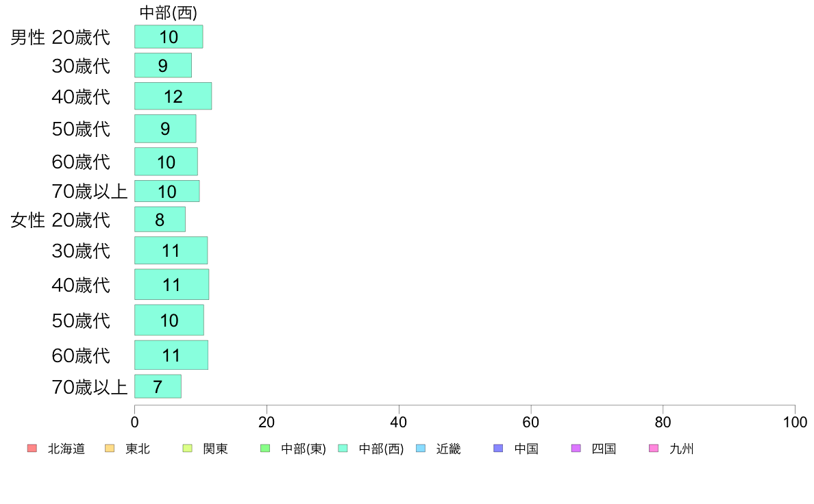This screenshot has height=504, width=814.
Task: Click the 中国 blue legend swatch
Action: 498,448
